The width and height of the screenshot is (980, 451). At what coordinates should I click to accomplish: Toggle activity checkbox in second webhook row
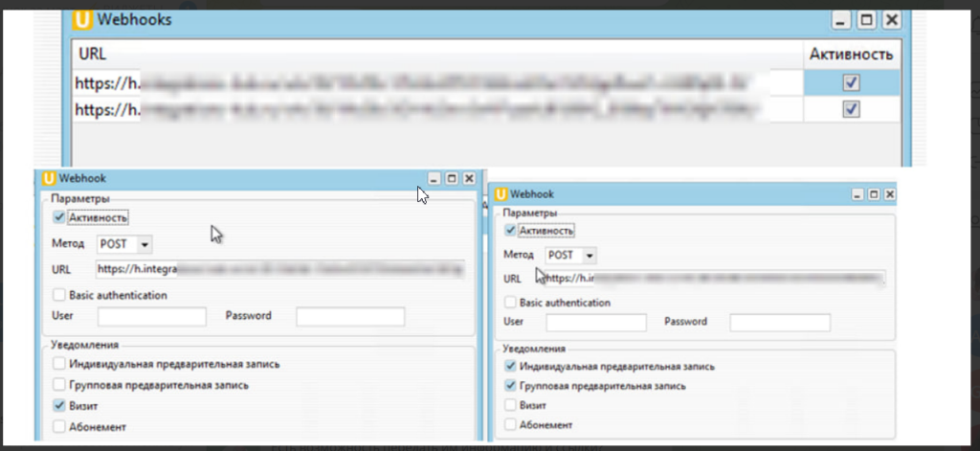pos(852,109)
